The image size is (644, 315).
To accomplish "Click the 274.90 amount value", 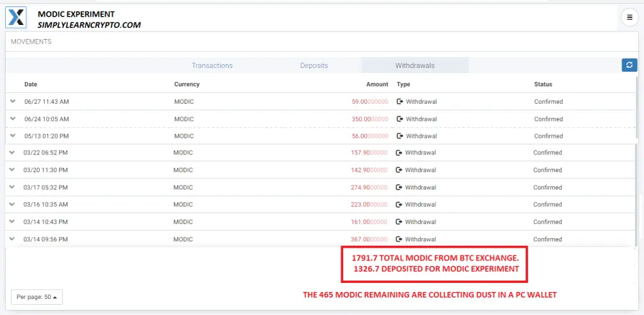I will pyautogui.click(x=369, y=188).
